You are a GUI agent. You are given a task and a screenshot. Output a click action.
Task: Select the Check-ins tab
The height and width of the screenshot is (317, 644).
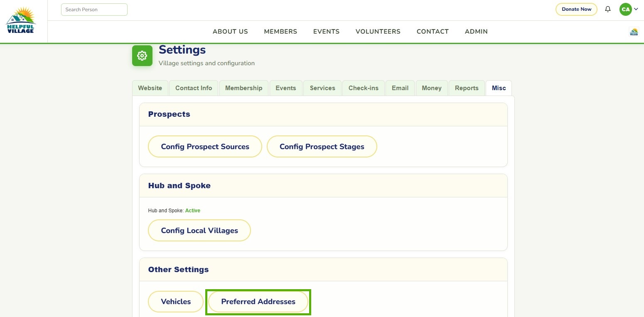364,88
